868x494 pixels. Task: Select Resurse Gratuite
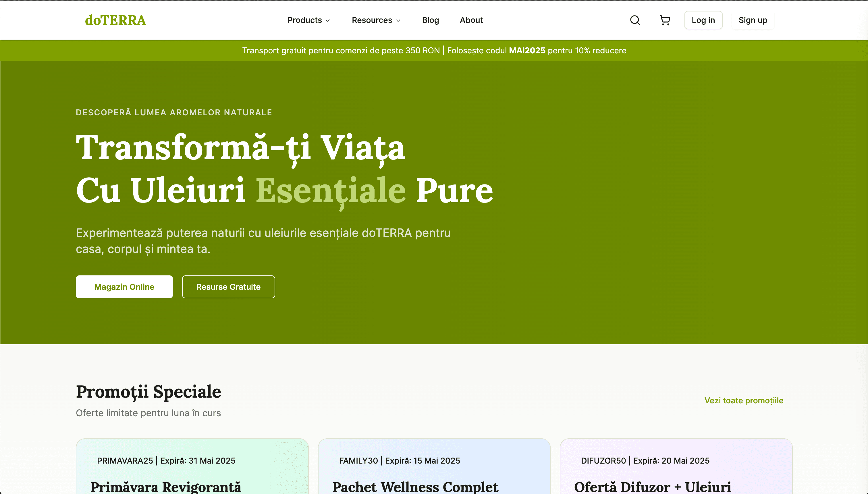click(229, 287)
